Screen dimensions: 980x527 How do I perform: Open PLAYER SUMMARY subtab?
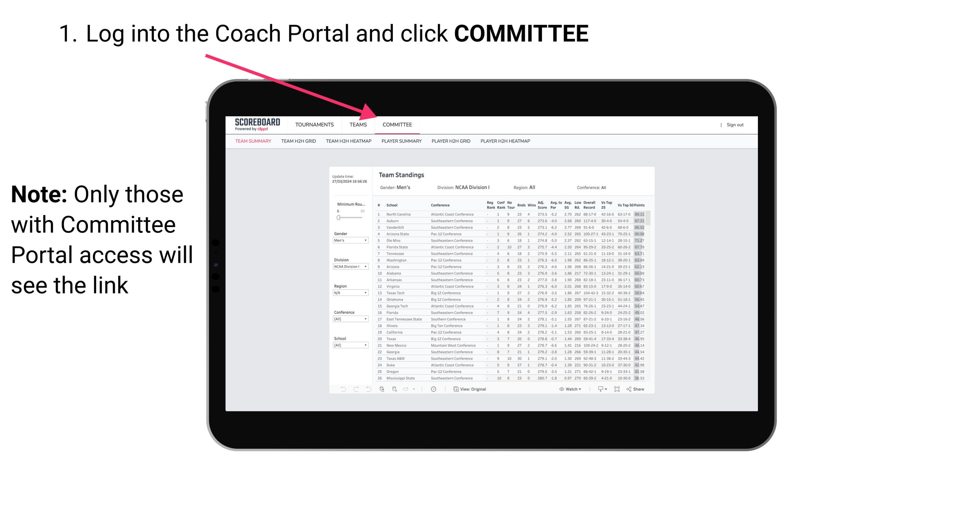click(401, 142)
